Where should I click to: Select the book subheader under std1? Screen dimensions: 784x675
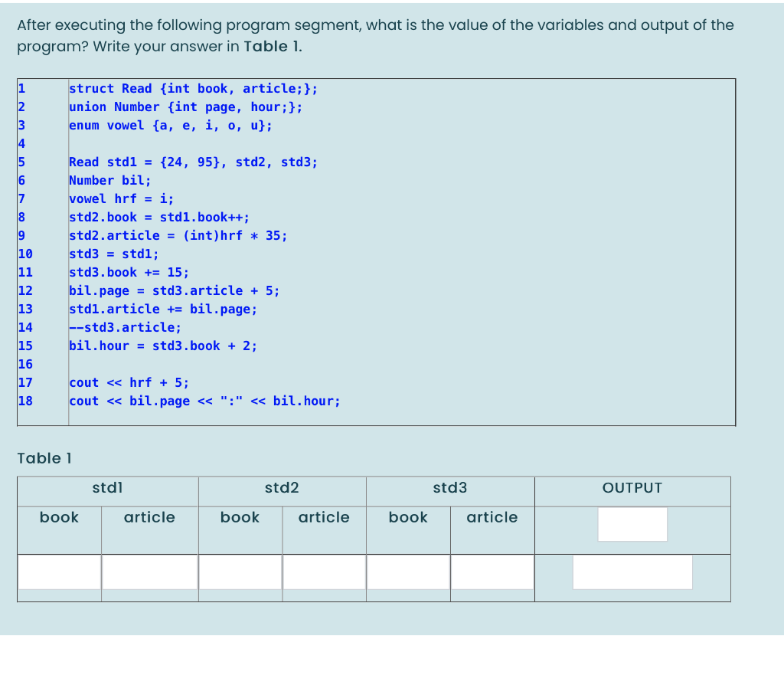59,517
